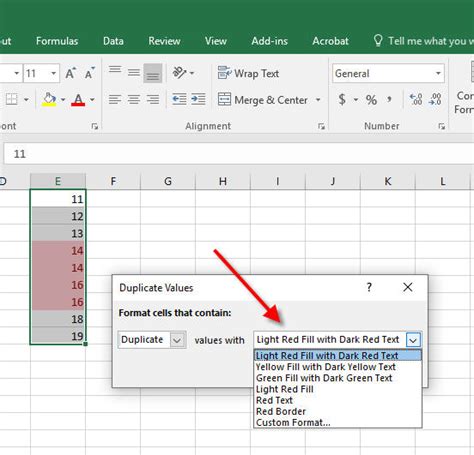The width and height of the screenshot is (474, 455).
Task: Center text horizontally
Action: click(134, 99)
